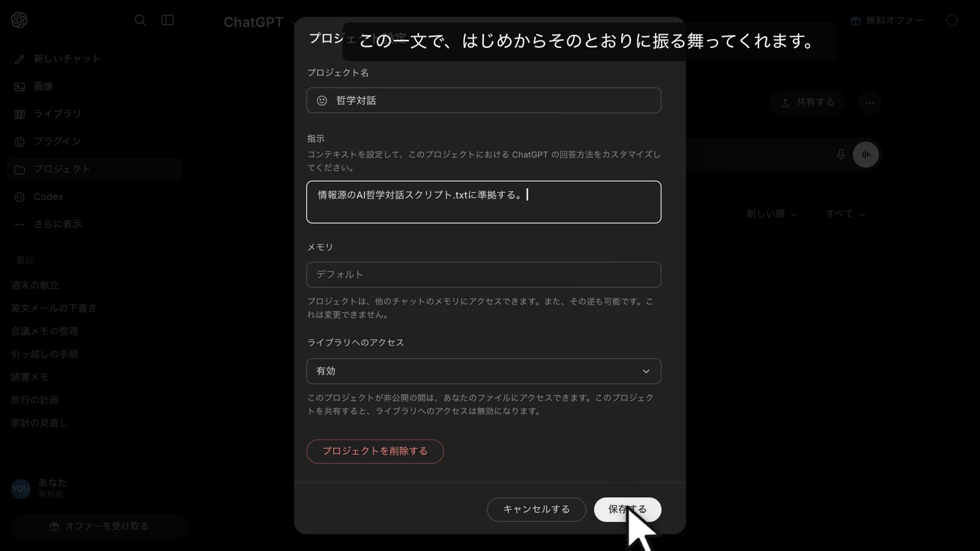
Task: Click the microphone dictation icon
Action: click(841, 155)
